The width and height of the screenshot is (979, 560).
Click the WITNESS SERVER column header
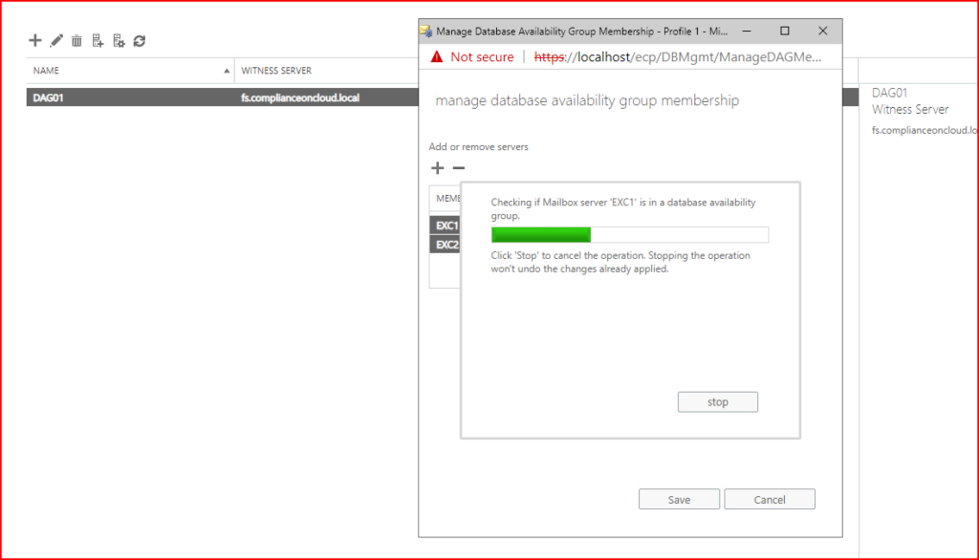(276, 71)
